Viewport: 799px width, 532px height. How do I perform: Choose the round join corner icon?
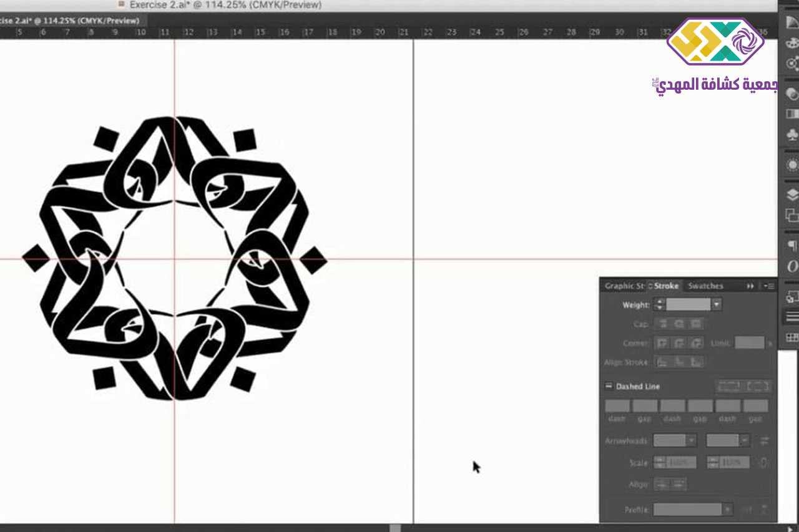click(679, 343)
